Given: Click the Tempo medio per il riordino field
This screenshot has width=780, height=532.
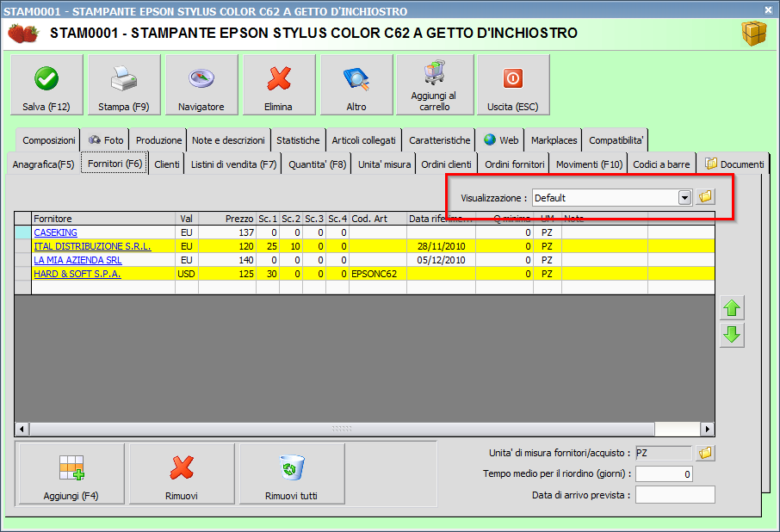Looking at the screenshot, I should click(664, 473).
